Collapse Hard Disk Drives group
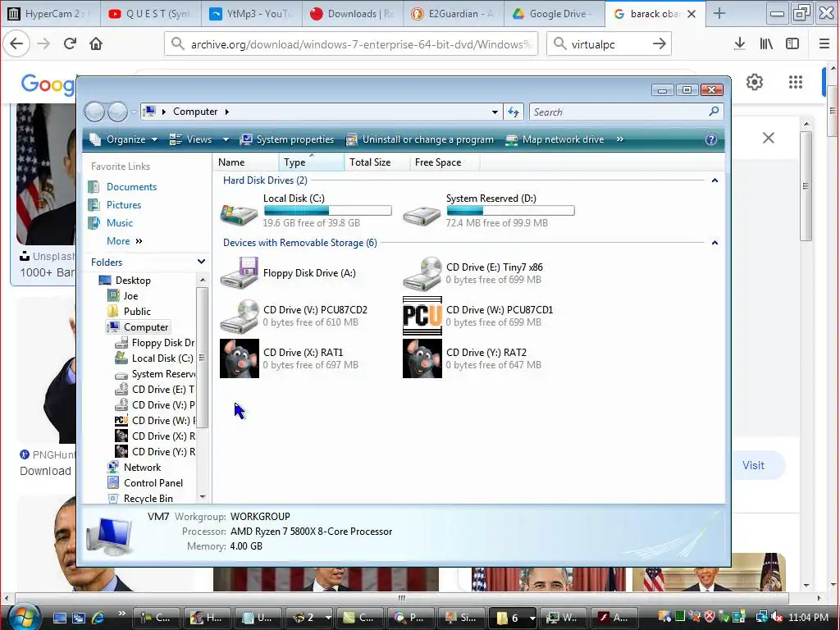840x630 pixels. [x=714, y=180]
